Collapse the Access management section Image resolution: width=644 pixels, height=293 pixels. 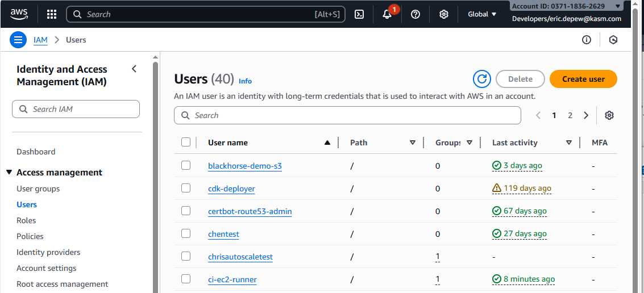click(x=9, y=173)
